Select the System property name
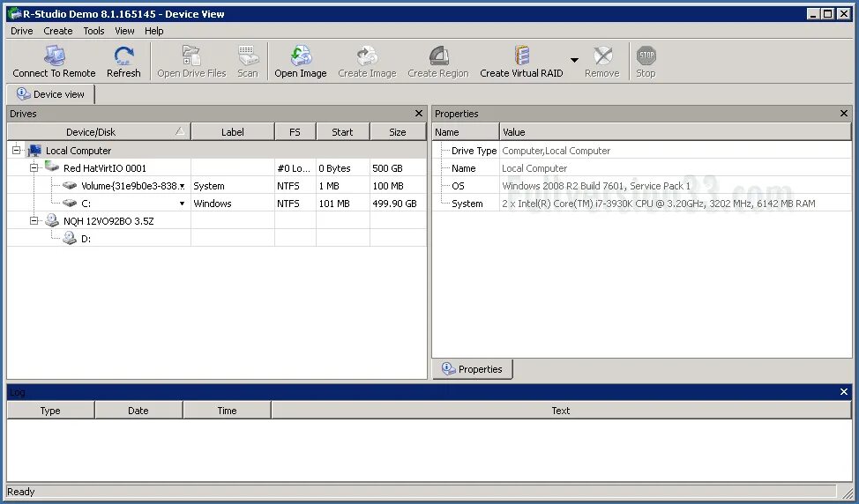 pyautogui.click(x=467, y=204)
